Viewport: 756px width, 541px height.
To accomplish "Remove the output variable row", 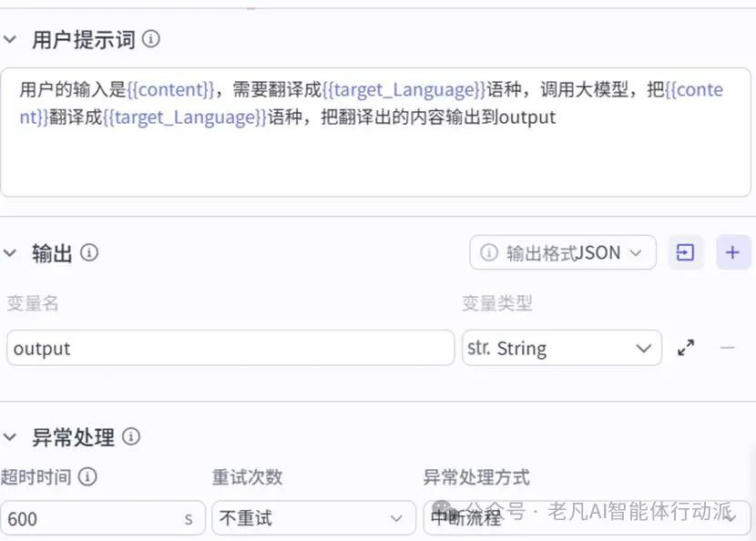I will [727, 348].
